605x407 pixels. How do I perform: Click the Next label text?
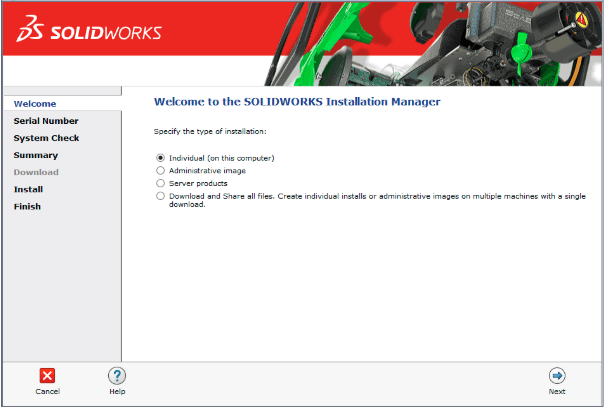click(557, 392)
